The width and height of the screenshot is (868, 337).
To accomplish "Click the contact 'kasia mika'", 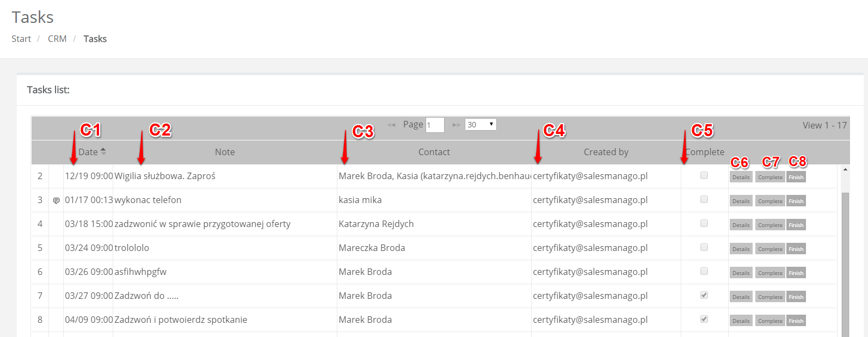I will [360, 200].
